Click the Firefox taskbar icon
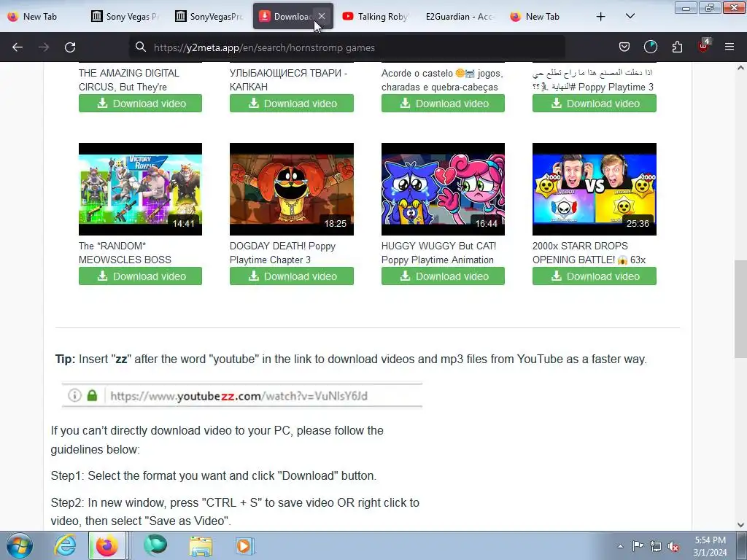 click(x=107, y=545)
